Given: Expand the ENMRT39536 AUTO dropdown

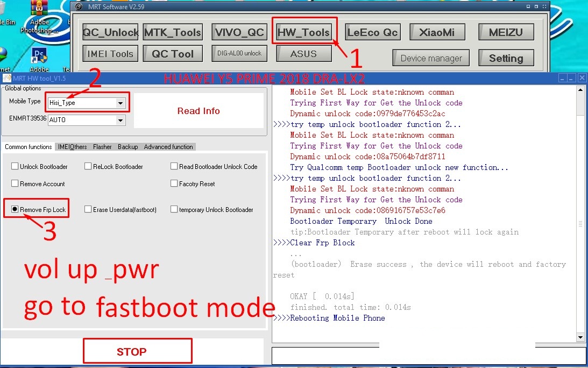Looking at the screenshot, I should 120,120.
